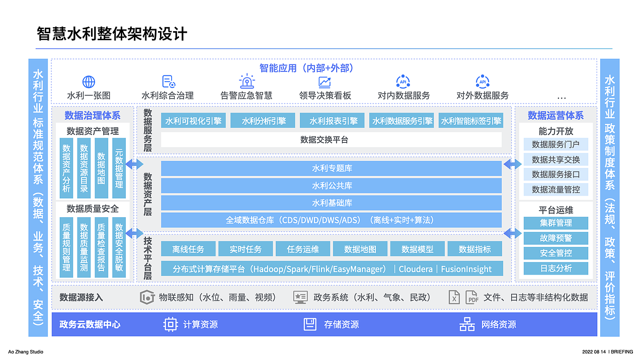
Task: Click the API icon above 对内数据服务
Action: 403,81
